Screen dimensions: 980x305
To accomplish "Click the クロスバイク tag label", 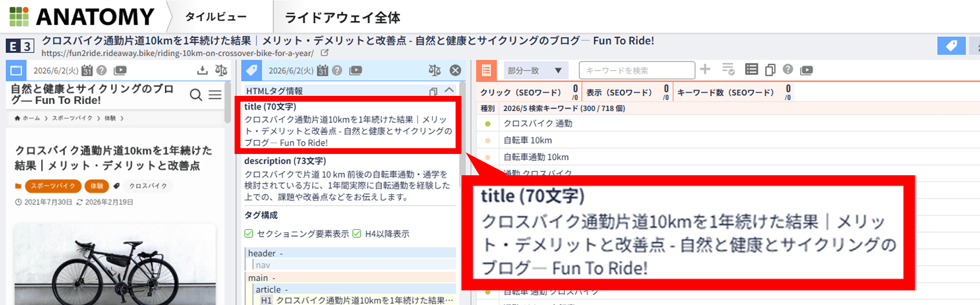I will [148, 186].
